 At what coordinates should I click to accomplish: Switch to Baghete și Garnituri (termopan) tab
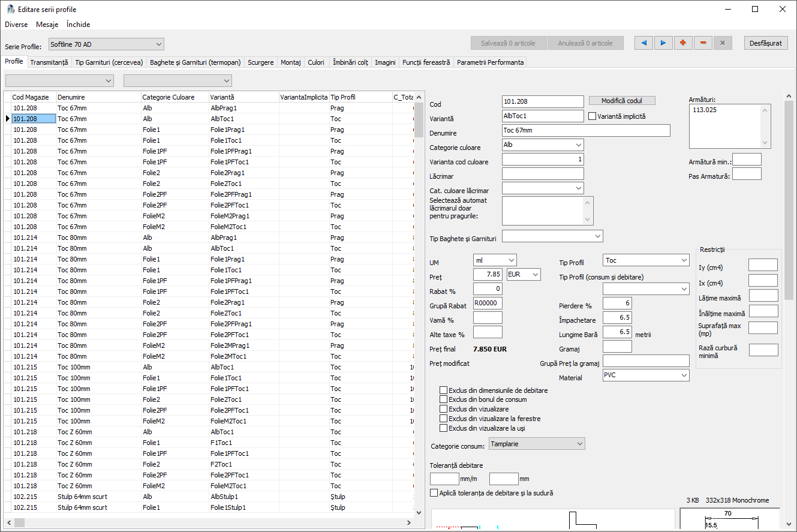pos(195,62)
